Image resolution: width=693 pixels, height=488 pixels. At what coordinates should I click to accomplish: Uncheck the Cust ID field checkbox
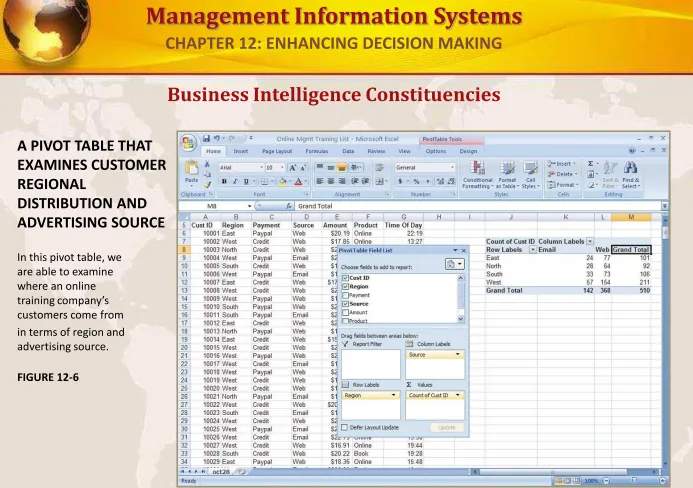pyautogui.click(x=346, y=278)
